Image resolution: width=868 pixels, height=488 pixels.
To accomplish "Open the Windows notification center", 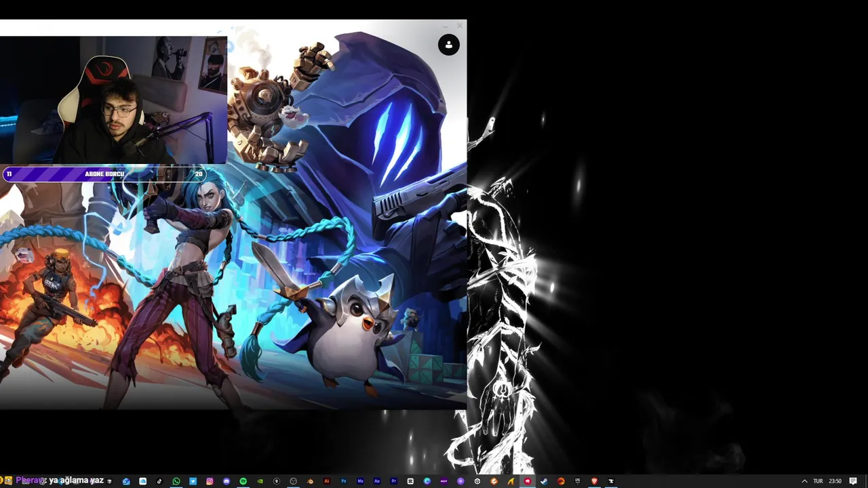I will click(x=853, y=481).
